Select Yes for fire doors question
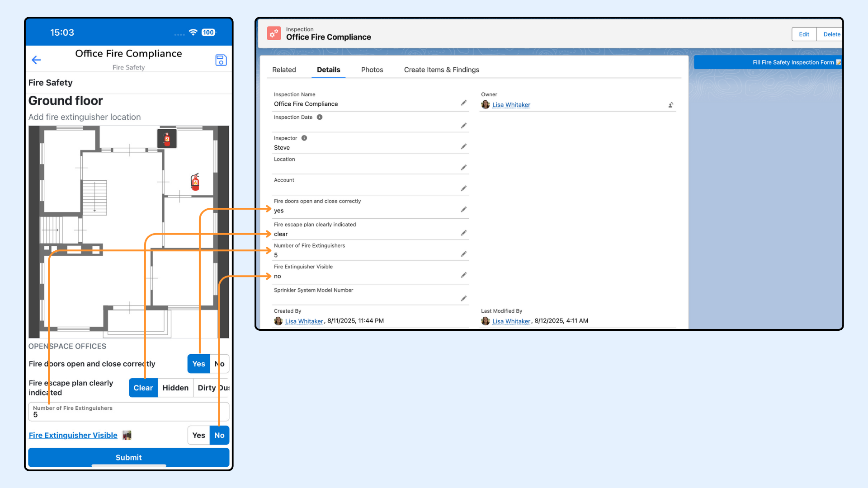 [x=199, y=364]
